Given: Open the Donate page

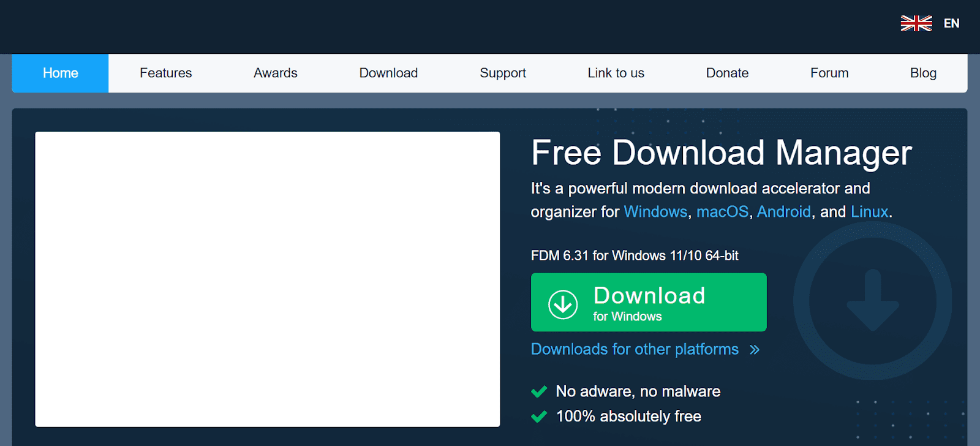Looking at the screenshot, I should pyautogui.click(x=727, y=73).
